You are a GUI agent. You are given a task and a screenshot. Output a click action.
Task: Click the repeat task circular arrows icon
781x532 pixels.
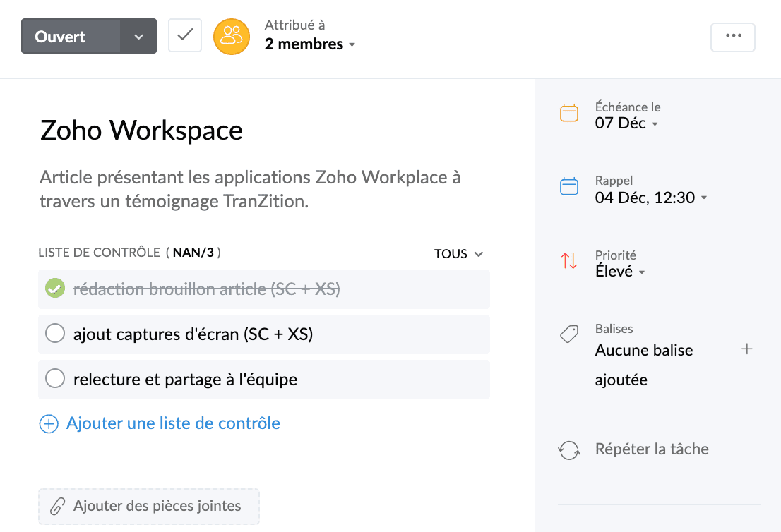[569, 450]
